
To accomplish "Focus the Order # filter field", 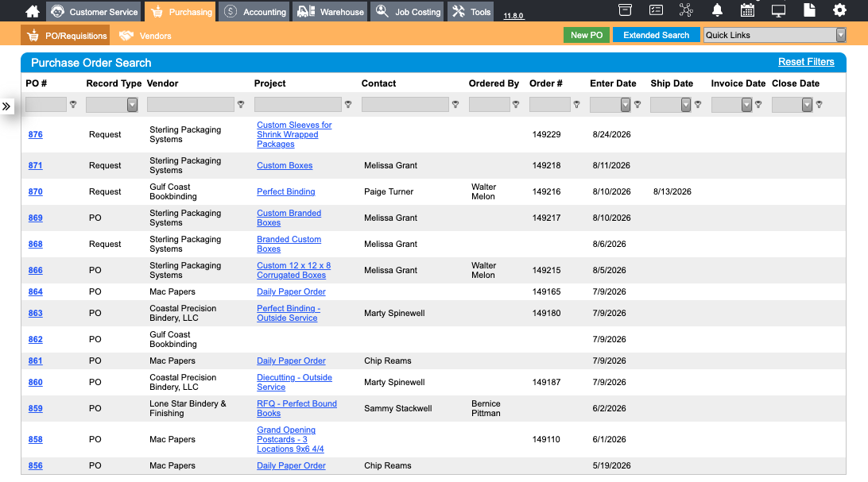I will [x=550, y=105].
